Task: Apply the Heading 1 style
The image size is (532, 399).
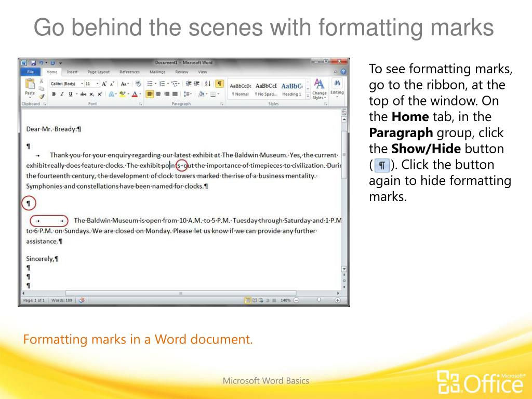Action: [291, 89]
